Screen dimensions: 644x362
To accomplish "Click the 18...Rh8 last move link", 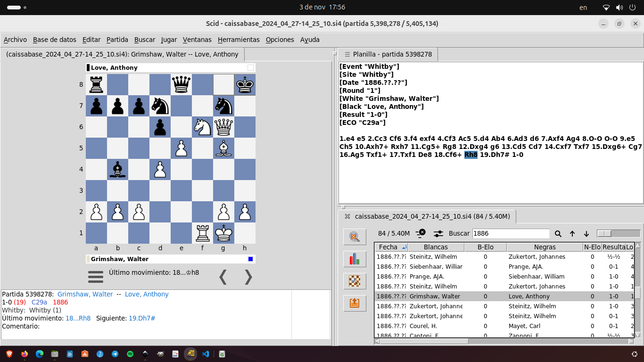I will coord(78,318).
